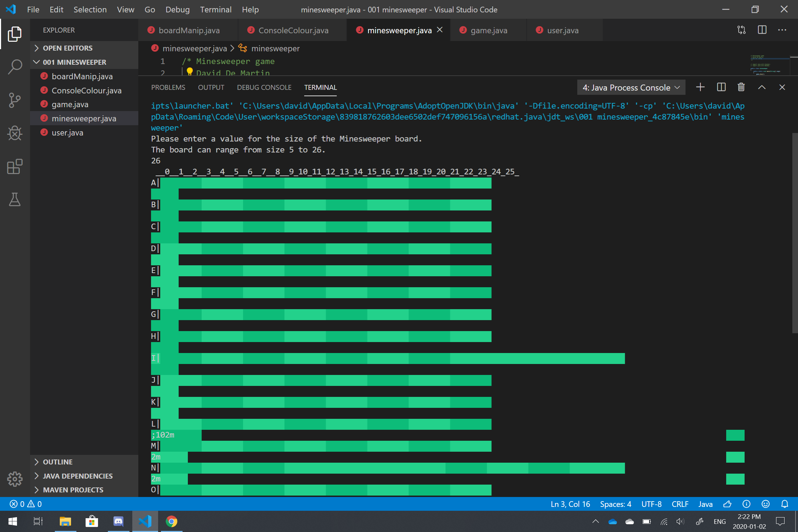Open the Manage gear icon

click(x=15, y=479)
